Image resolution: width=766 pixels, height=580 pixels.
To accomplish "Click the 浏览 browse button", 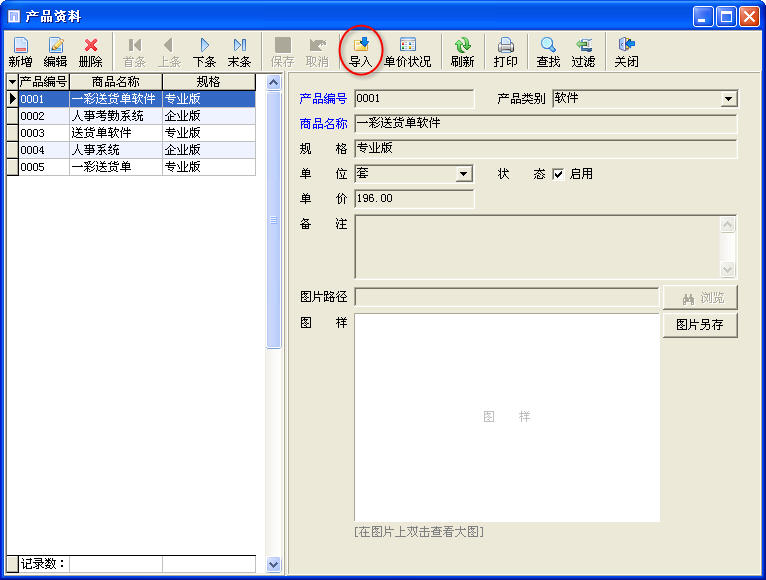I will (x=700, y=298).
